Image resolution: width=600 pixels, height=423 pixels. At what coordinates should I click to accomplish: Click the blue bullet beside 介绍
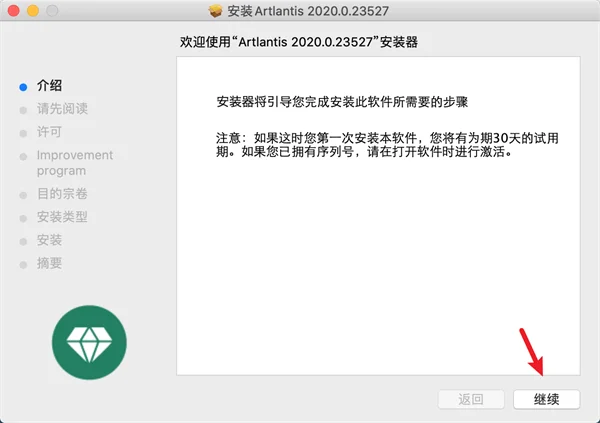(23, 87)
